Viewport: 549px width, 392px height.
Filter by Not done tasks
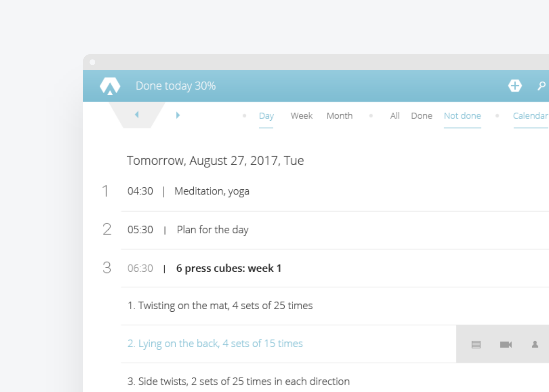click(462, 116)
